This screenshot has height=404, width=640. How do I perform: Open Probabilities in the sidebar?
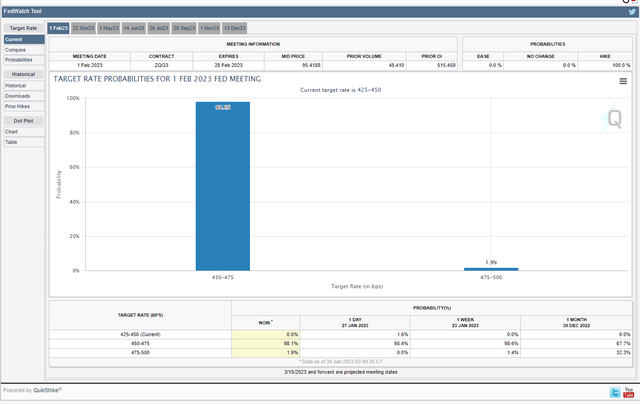pyautogui.click(x=19, y=59)
